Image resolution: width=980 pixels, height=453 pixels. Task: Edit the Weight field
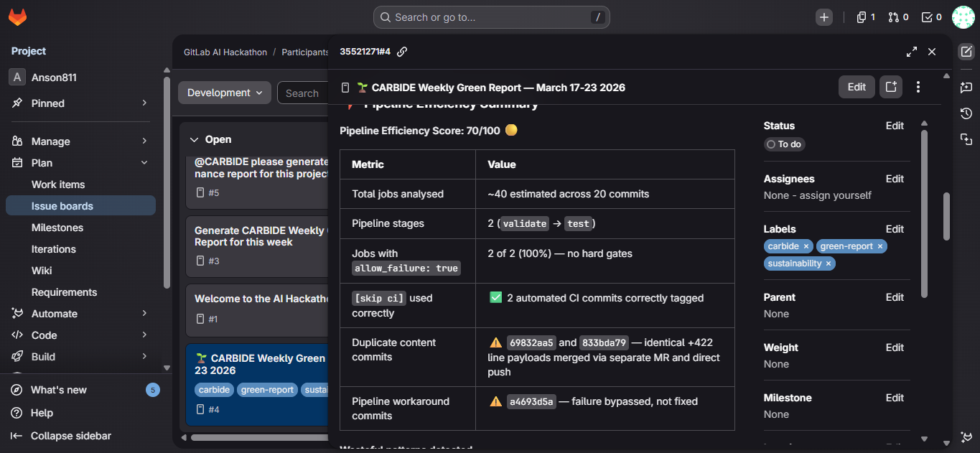(x=895, y=347)
